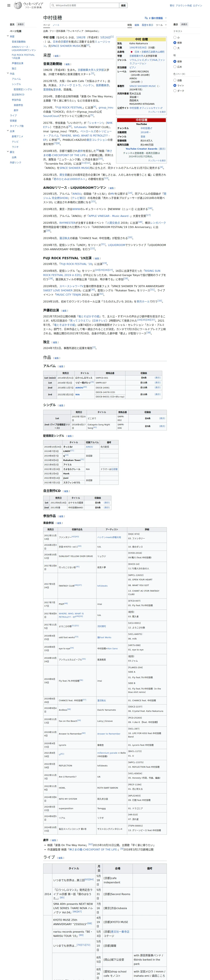Open 竜とそばかすの姫 link in 声優初出演
The width and height of the screenshot is (210, 980).
[x=89, y=317]
